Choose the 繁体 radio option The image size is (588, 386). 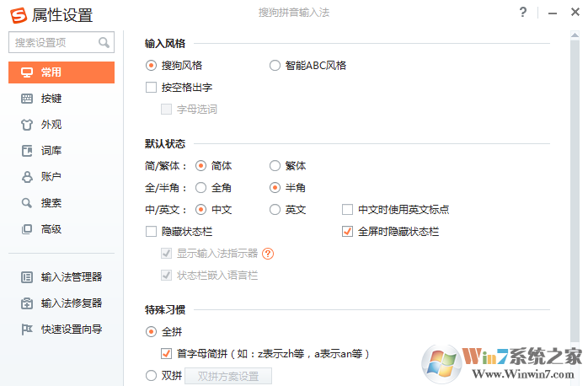pyautogui.click(x=275, y=165)
